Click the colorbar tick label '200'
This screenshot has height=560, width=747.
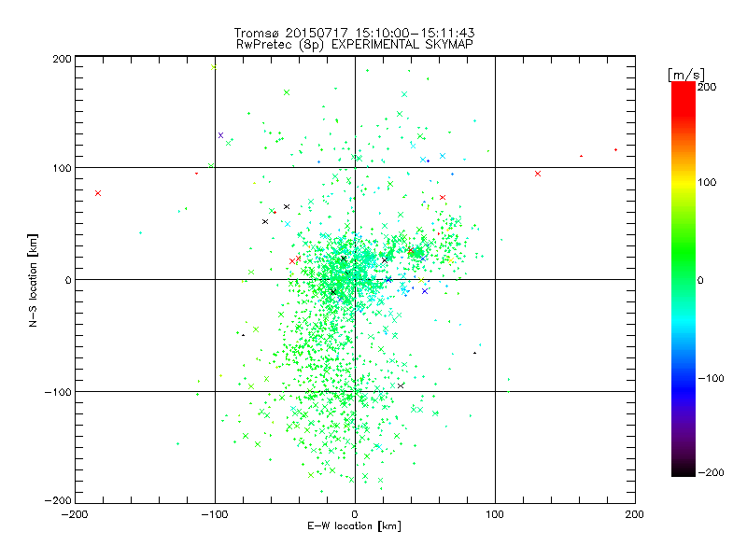707,87
